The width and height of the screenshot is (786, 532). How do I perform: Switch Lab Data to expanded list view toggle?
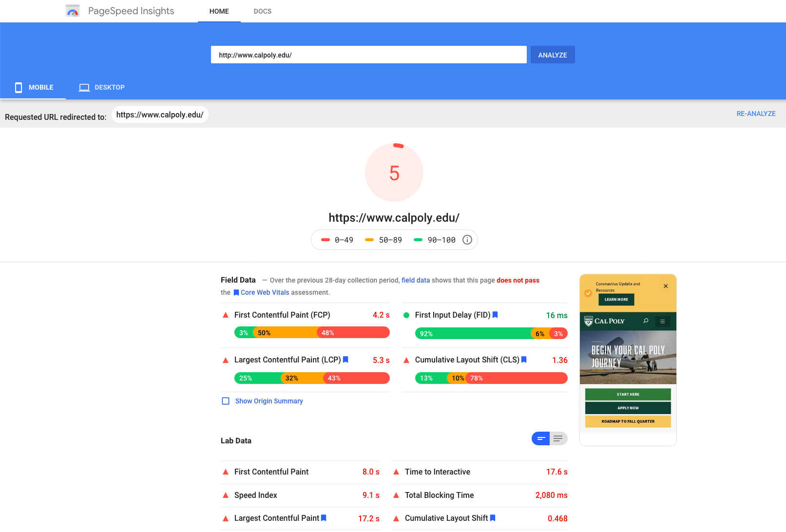[x=558, y=438]
